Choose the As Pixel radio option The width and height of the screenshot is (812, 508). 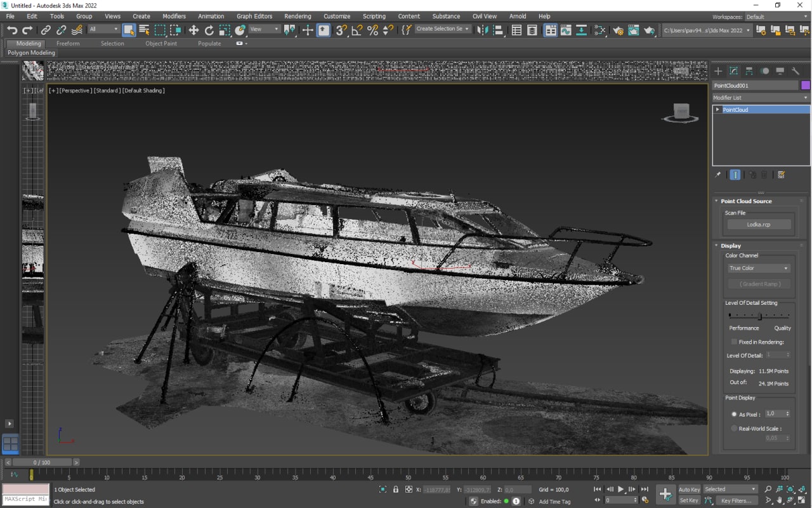734,414
